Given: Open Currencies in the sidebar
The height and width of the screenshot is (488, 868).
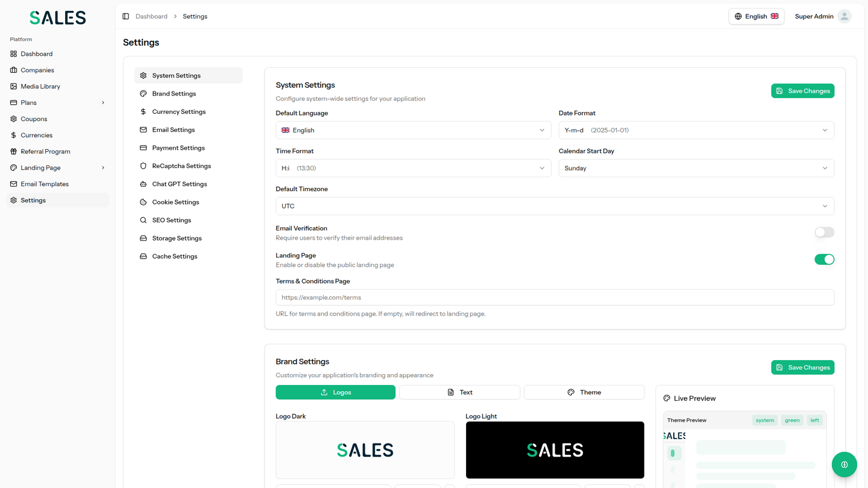Looking at the screenshot, I should 36,135.
